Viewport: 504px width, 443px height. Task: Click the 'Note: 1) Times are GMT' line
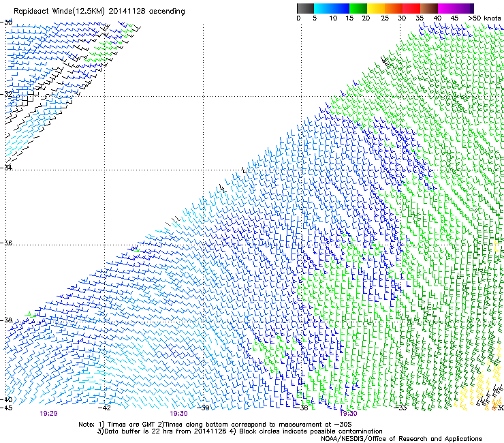[x=215, y=425]
